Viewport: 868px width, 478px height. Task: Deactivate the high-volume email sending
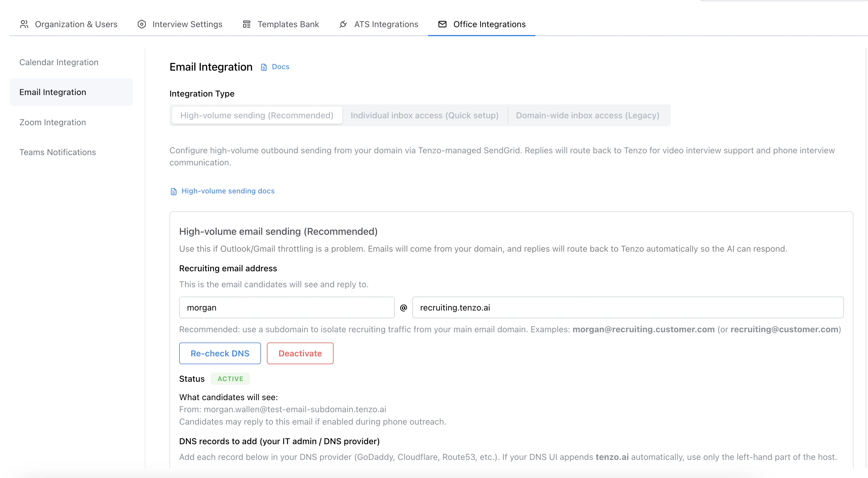(x=300, y=353)
